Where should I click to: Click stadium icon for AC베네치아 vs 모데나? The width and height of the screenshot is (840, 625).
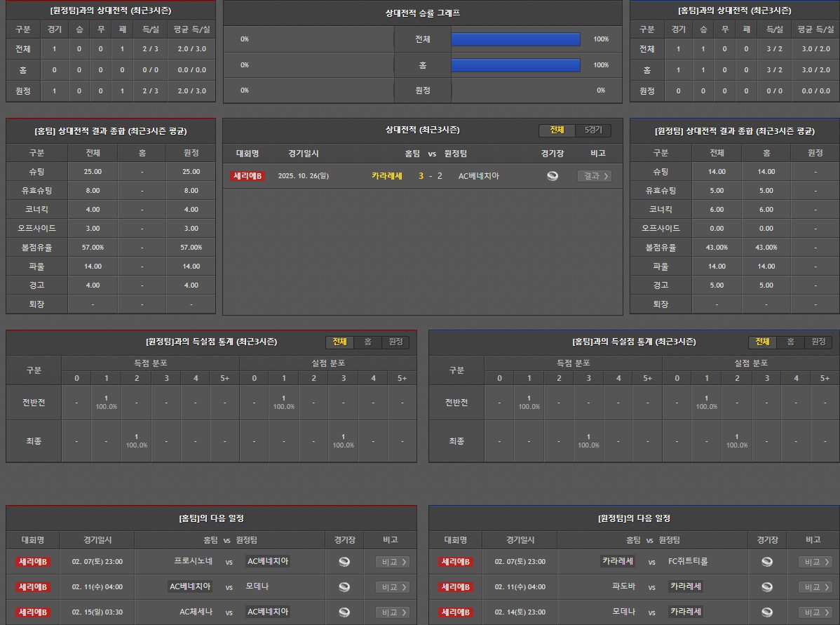coord(344,587)
